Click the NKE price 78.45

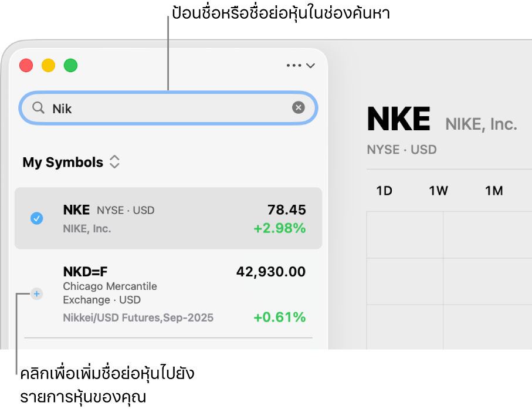286,209
